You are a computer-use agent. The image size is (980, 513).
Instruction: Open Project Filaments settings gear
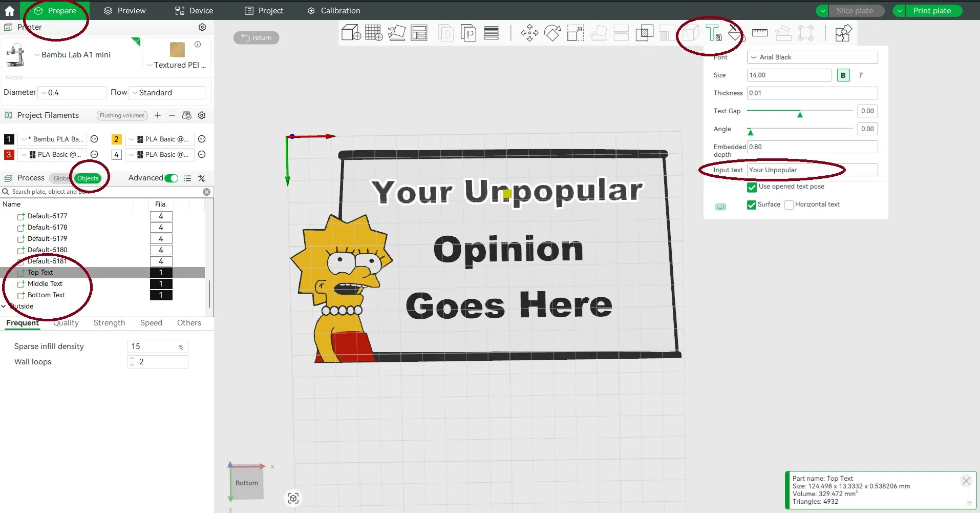pos(202,115)
